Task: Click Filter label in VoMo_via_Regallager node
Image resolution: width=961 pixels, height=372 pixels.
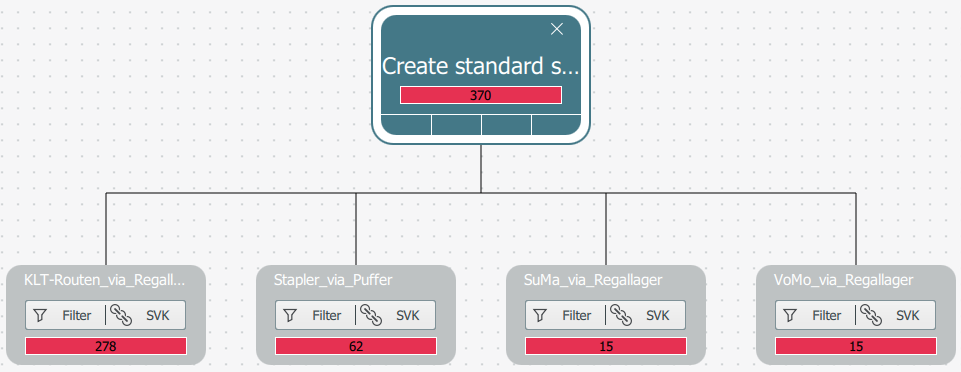Action: [827, 316]
